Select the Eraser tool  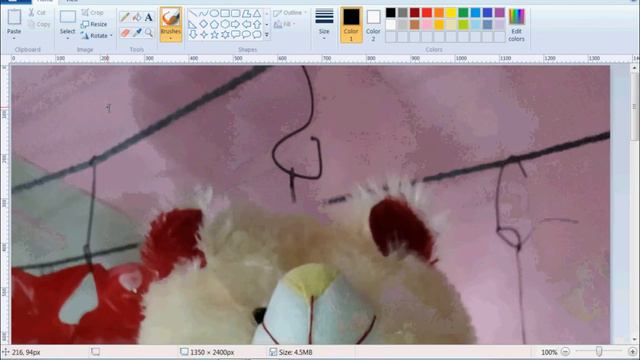[125, 33]
